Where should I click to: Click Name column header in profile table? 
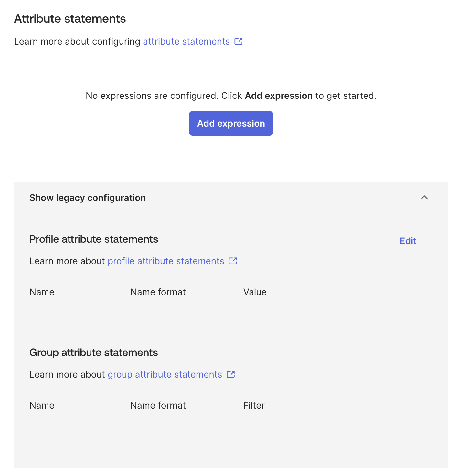42,292
